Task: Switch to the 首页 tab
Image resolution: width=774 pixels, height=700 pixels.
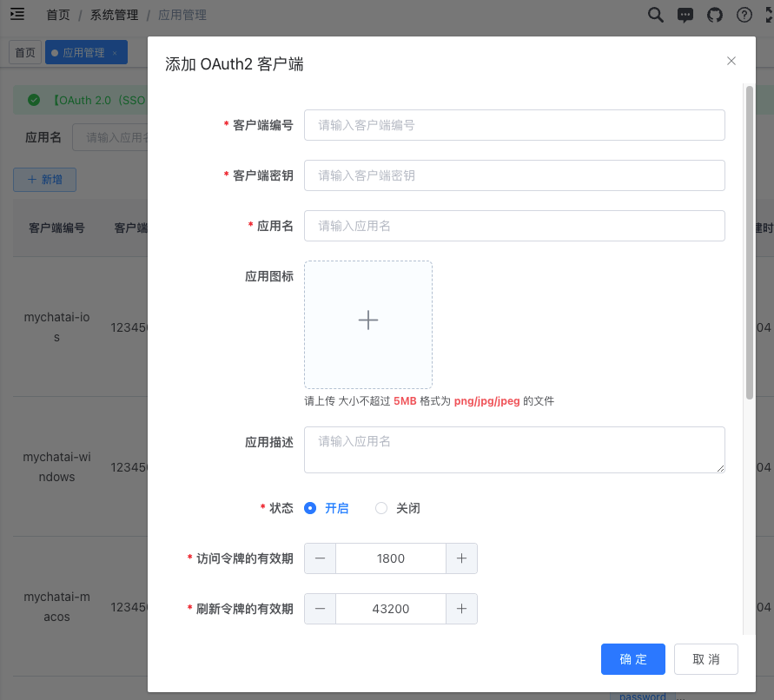Action: click(x=25, y=52)
